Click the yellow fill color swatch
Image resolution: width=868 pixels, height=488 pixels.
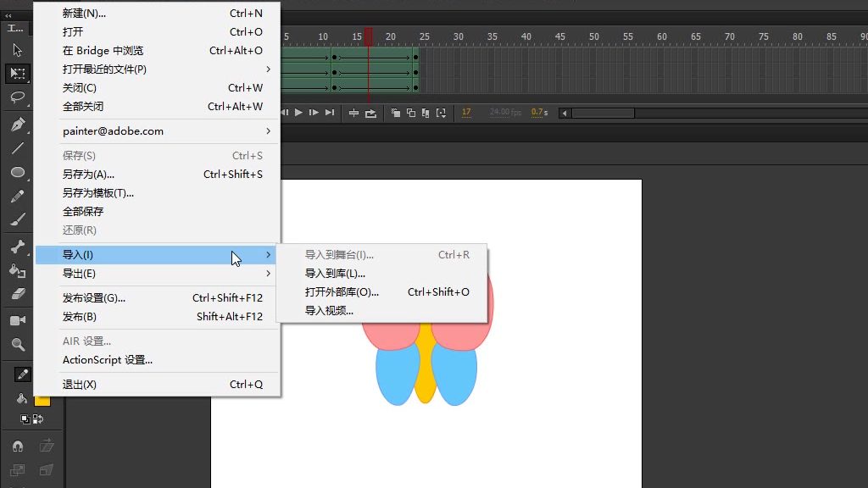pyautogui.click(x=42, y=399)
